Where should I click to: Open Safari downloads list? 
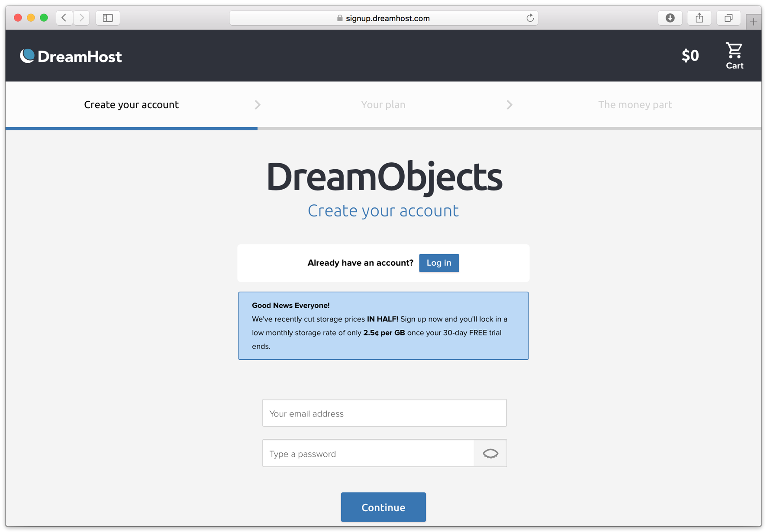click(670, 18)
